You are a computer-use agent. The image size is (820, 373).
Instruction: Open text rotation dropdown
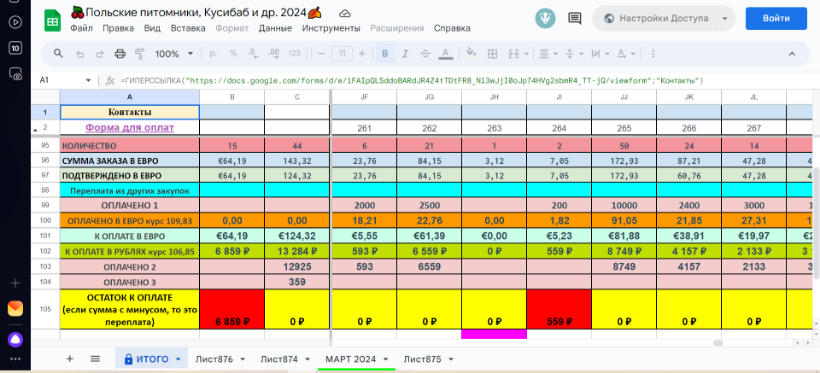click(625, 53)
